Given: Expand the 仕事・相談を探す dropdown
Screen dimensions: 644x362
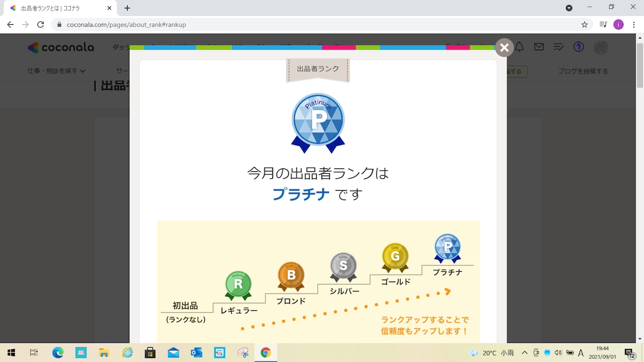Looking at the screenshot, I should [x=56, y=71].
